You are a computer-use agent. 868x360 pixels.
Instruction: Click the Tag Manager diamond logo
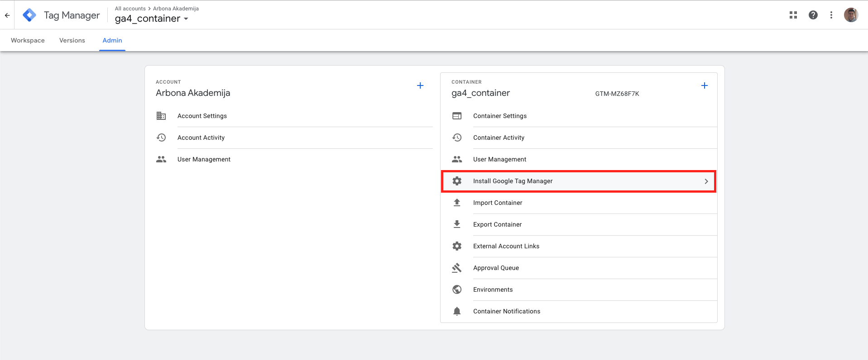(x=29, y=15)
